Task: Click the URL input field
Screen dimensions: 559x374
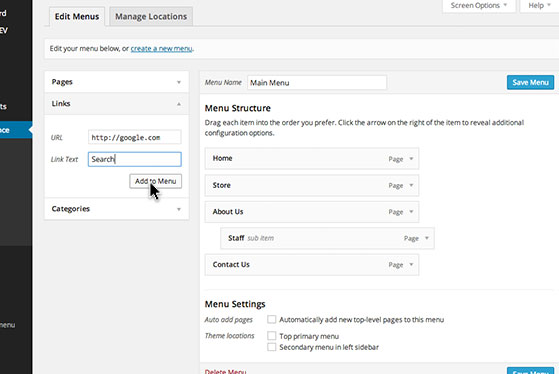Action: [x=134, y=138]
